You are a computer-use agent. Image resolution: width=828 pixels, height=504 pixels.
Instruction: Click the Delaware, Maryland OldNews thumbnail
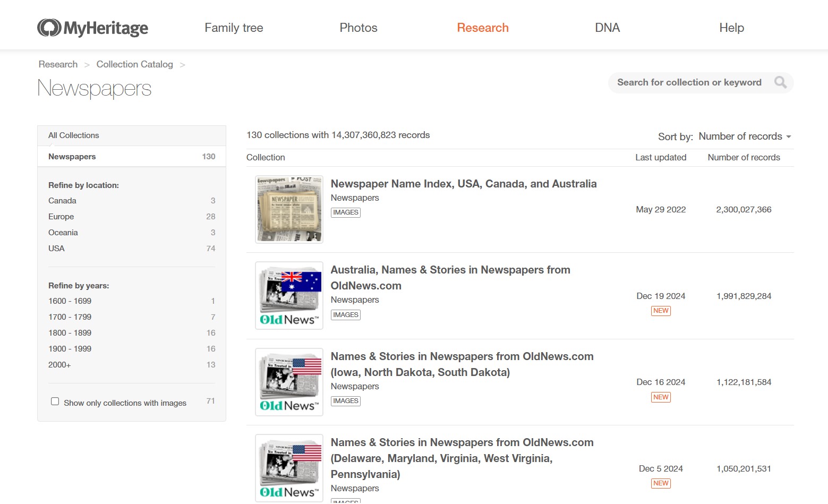289,468
